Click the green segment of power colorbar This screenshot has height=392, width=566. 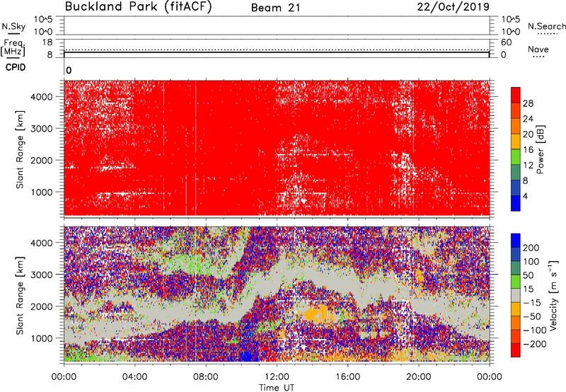[516, 157]
